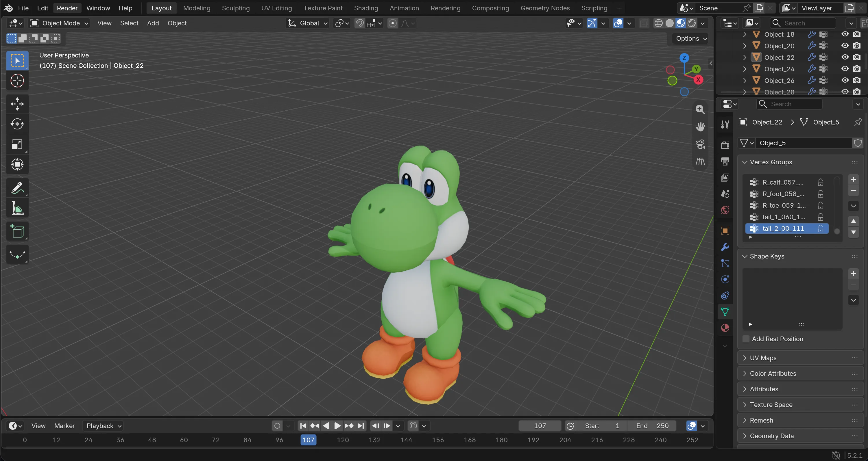Click the Options button in viewport
868x461 pixels.
691,38
